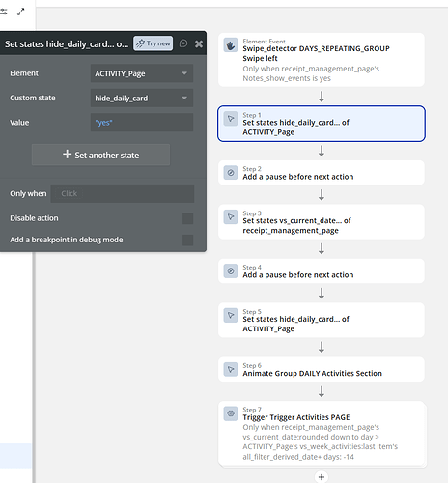Click the Only when condition text of Step 7

coord(321,441)
